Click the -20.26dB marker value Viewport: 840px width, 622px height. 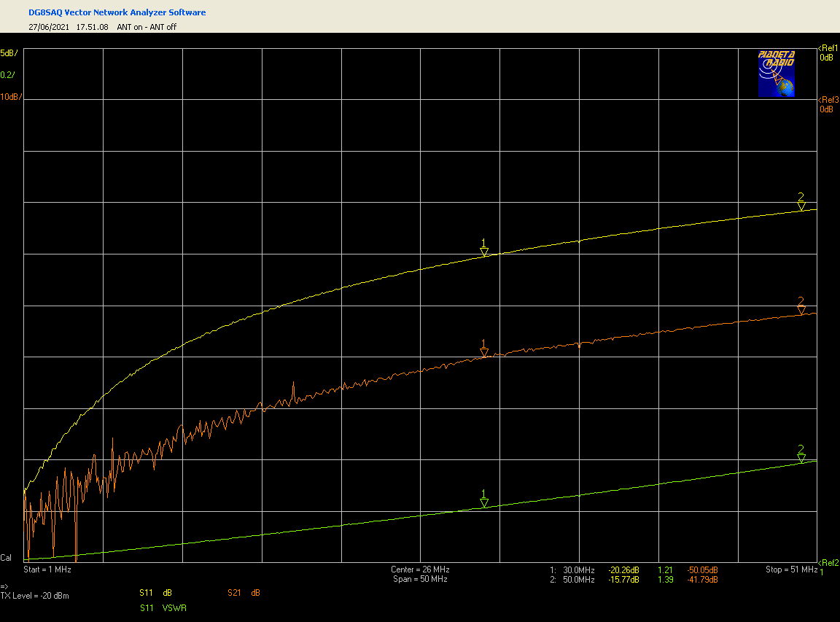pos(623,570)
